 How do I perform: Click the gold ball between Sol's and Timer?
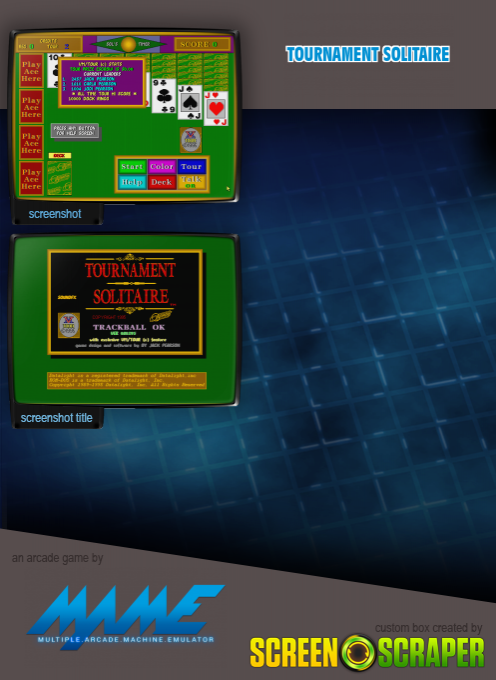coord(128,44)
